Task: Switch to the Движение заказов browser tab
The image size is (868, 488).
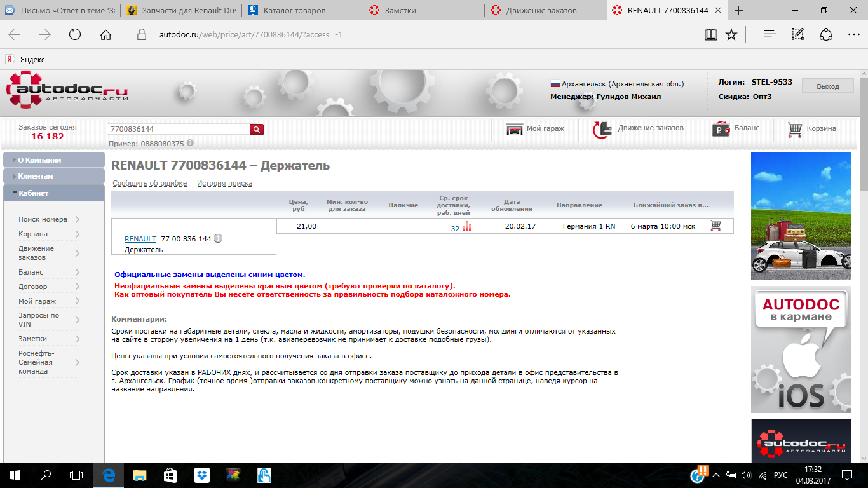Action: coord(545,11)
